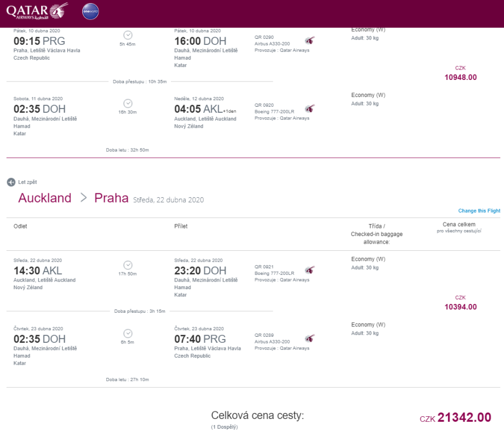Click airline tail icon next to QR 0289
The width and height of the screenshot is (504, 431).
310,338
